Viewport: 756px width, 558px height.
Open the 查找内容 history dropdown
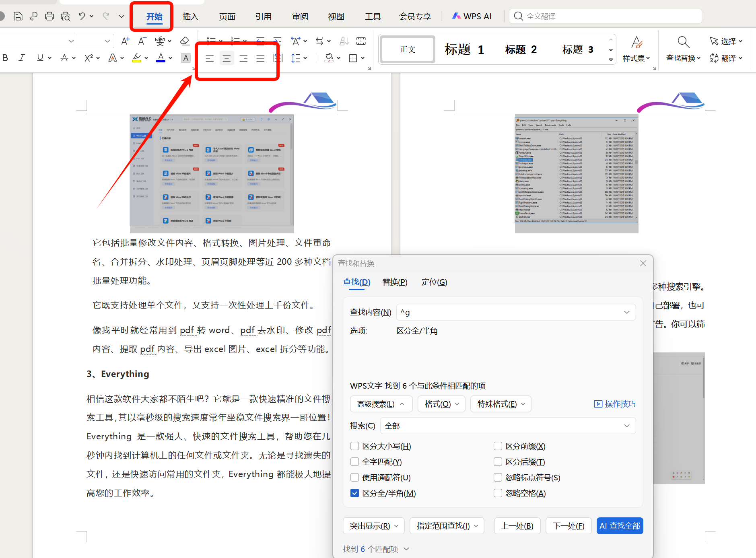[626, 312]
